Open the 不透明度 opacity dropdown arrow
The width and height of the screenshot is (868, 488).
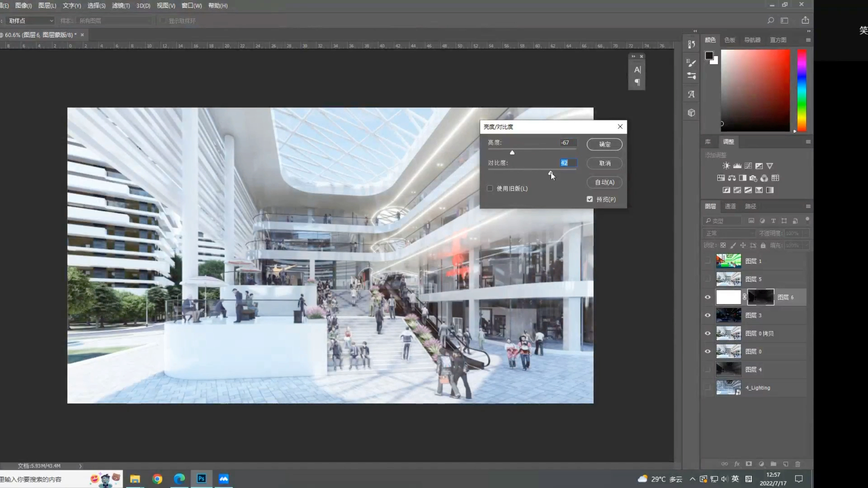click(806, 233)
